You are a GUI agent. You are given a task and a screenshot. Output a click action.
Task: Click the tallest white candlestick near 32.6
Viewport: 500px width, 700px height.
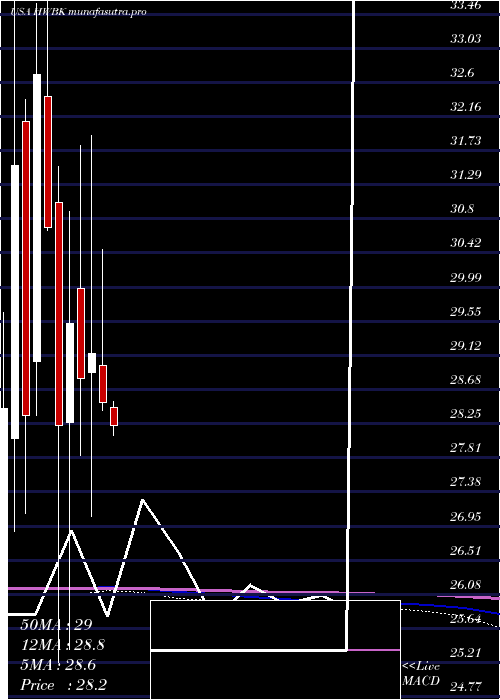pos(37,218)
